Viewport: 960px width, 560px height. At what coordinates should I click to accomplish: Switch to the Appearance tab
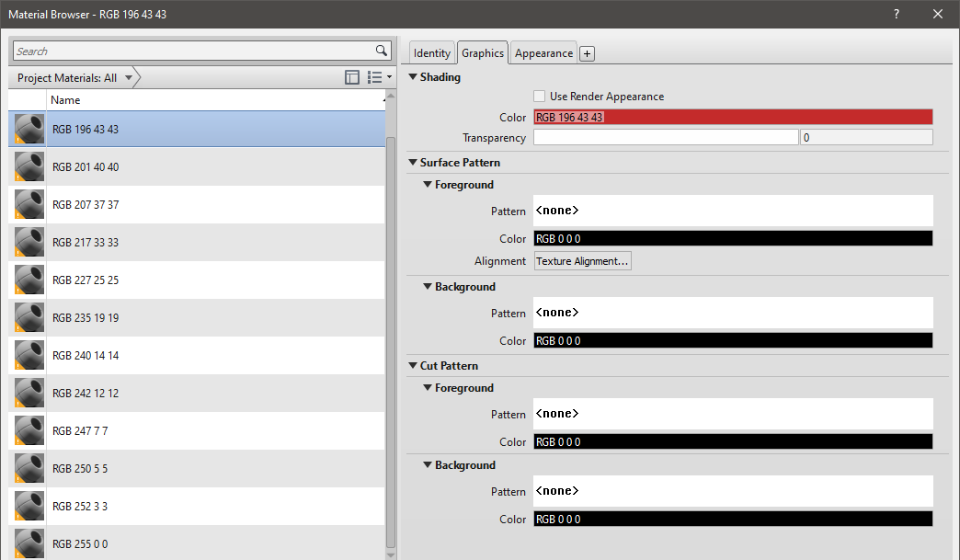[x=543, y=53]
